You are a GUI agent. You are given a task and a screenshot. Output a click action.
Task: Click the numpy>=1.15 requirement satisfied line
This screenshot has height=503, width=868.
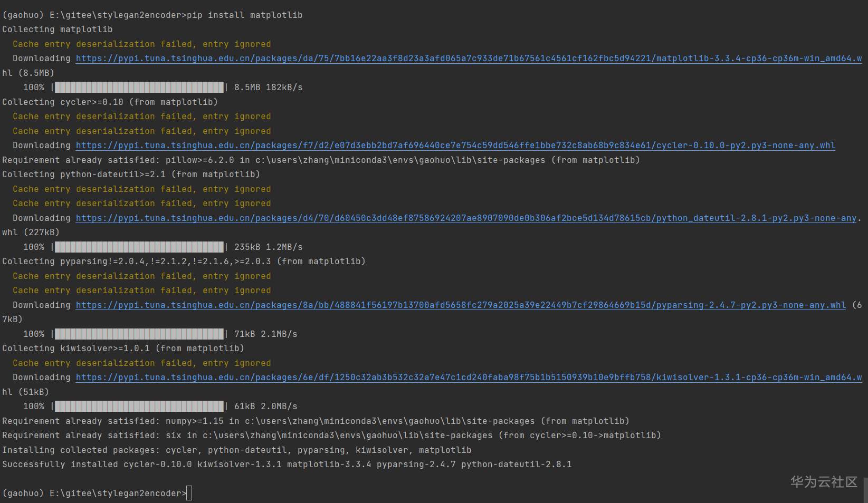pos(316,421)
